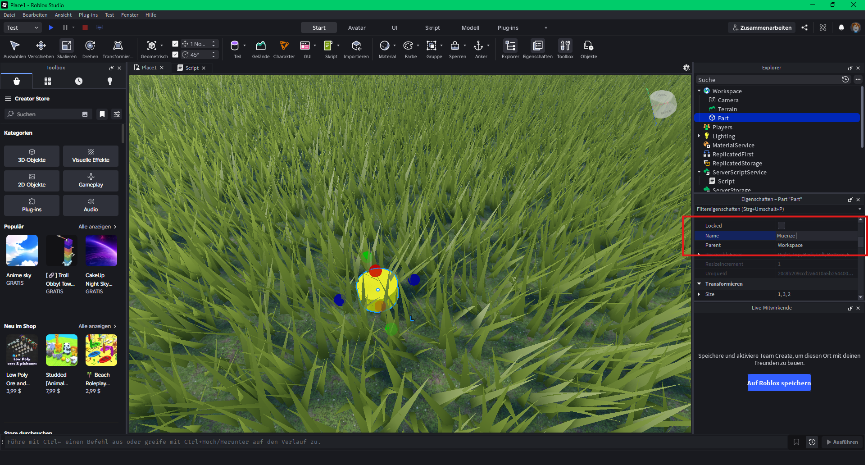The width and height of the screenshot is (868, 465).
Task: Stop the running test
Action: tap(85, 27)
